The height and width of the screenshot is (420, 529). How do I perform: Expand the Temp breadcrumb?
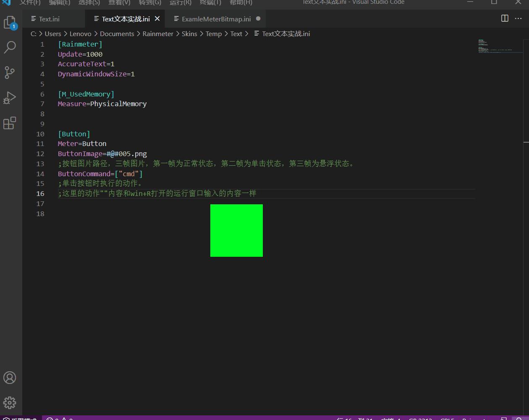(214, 34)
